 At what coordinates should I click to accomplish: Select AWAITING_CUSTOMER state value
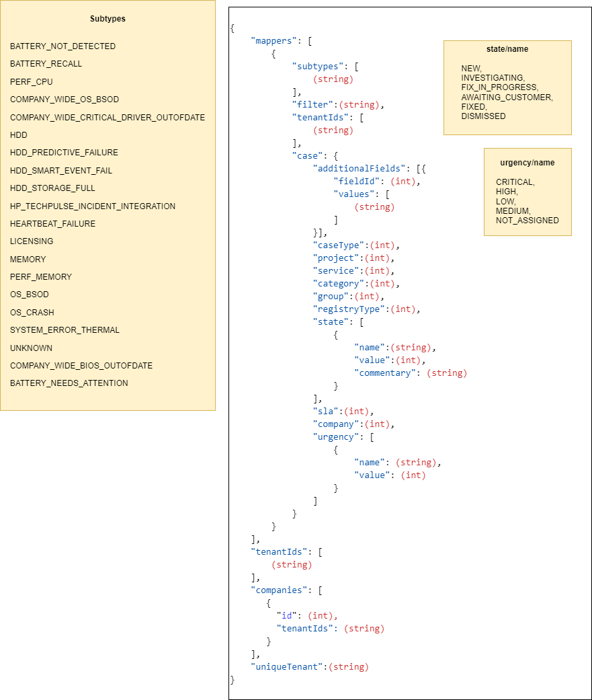tap(507, 98)
